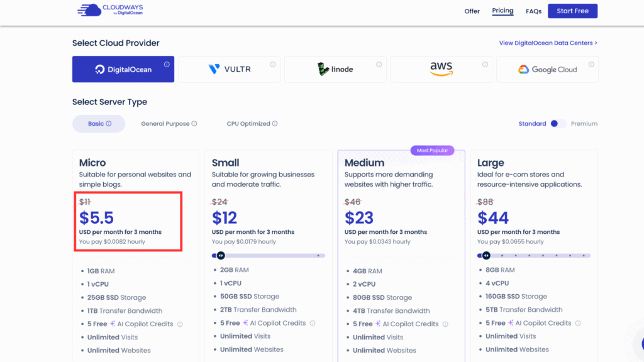This screenshot has height=362, width=644.
Task: Click the Large plan slider handle
Action: point(486,255)
